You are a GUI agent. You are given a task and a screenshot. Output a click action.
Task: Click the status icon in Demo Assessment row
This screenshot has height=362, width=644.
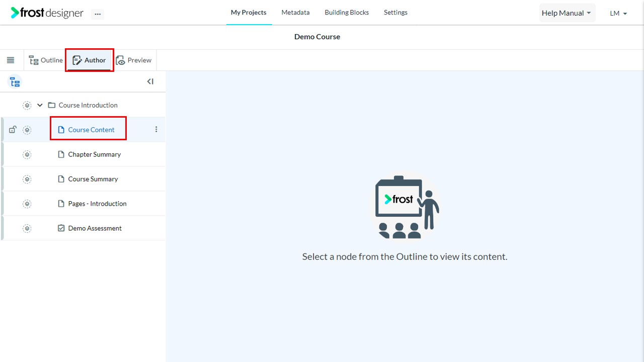(x=27, y=229)
